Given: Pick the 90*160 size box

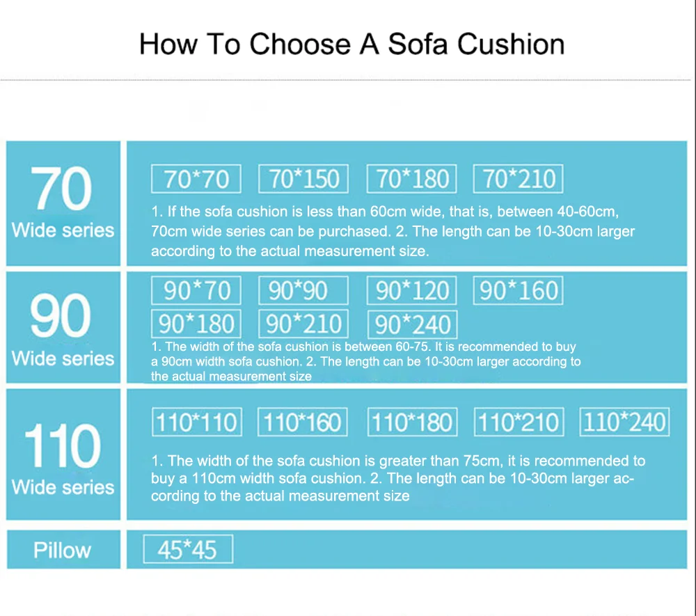Looking at the screenshot, I should point(518,290).
